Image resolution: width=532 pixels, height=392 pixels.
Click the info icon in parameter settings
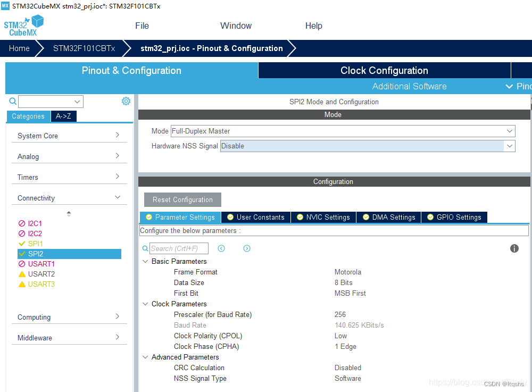pos(514,248)
